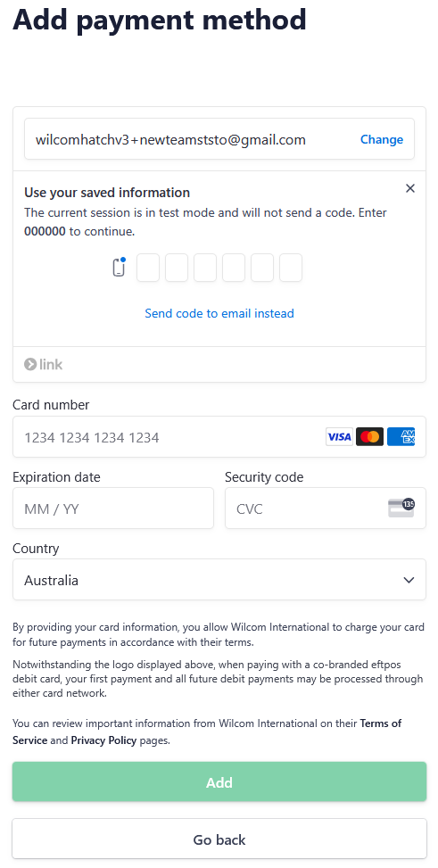Change the saved email address
The height and width of the screenshot is (868, 438).
click(382, 139)
